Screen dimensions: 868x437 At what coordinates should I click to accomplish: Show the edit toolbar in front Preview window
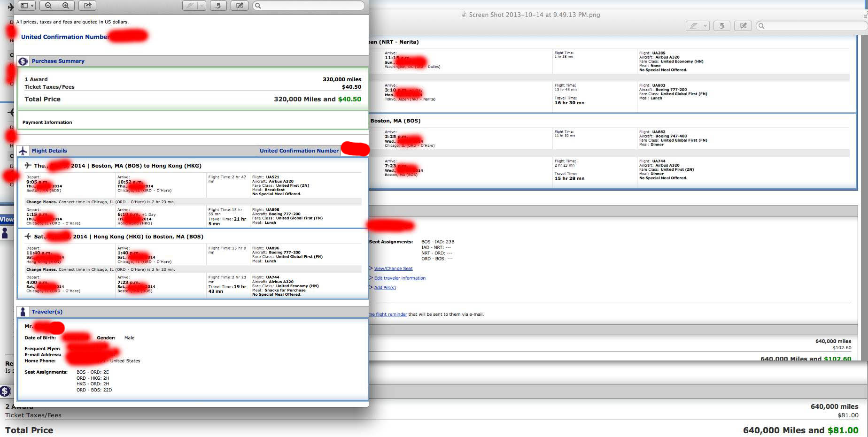pyautogui.click(x=240, y=6)
